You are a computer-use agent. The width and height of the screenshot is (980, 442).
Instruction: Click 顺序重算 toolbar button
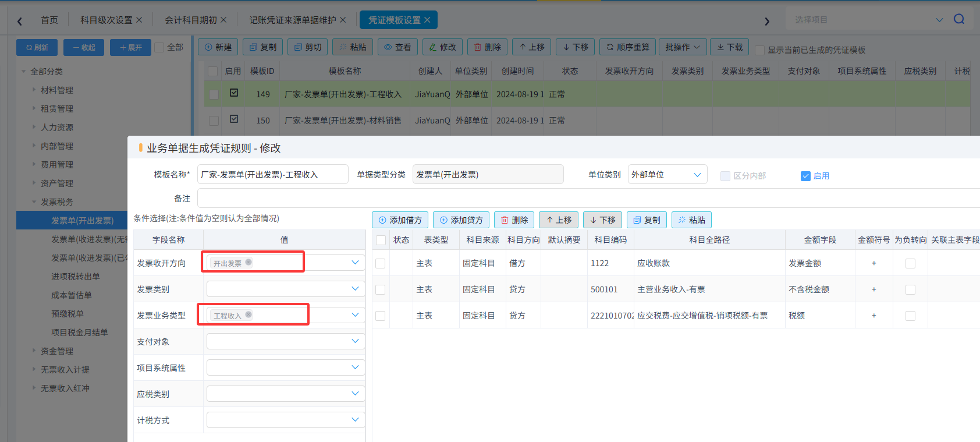pos(628,47)
